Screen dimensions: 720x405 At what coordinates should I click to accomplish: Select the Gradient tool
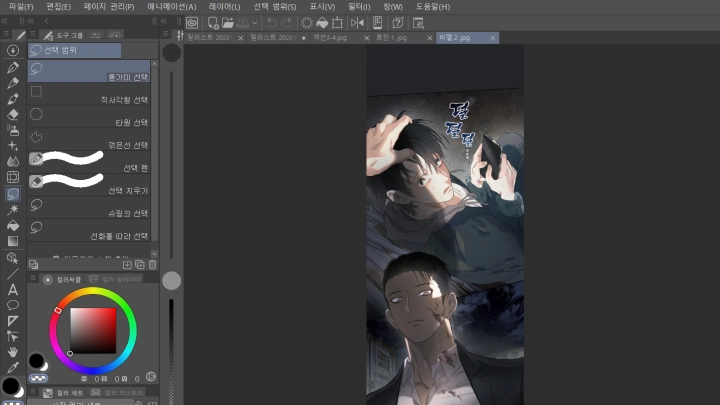[13, 241]
